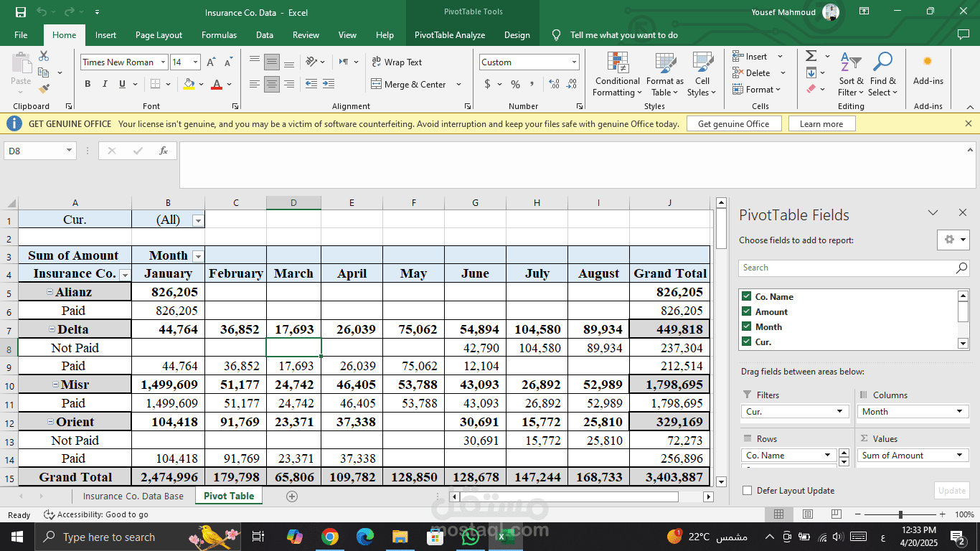Click Align Right icon

coord(289,84)
